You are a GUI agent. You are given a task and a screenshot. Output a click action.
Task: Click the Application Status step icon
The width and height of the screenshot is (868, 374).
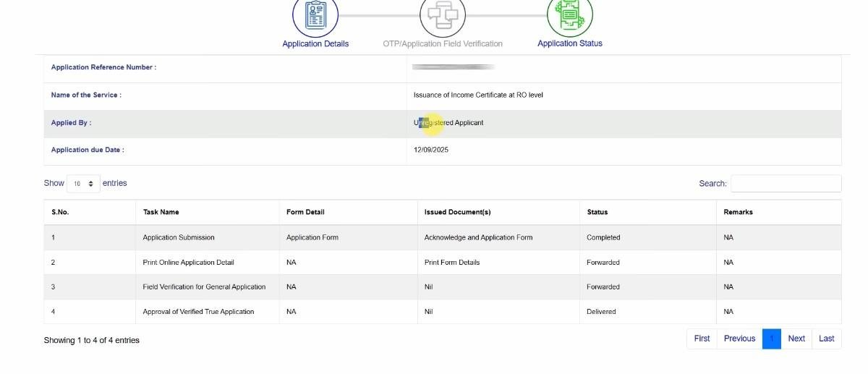[x=570, y=16]
